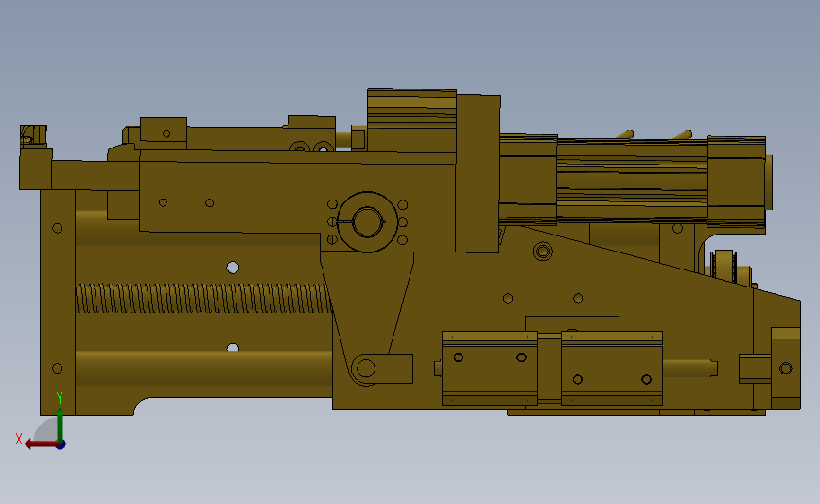This screenshot has height=504, width=820.
Task: Select the right linear bearing block on the rail
Action: (612, 368)
